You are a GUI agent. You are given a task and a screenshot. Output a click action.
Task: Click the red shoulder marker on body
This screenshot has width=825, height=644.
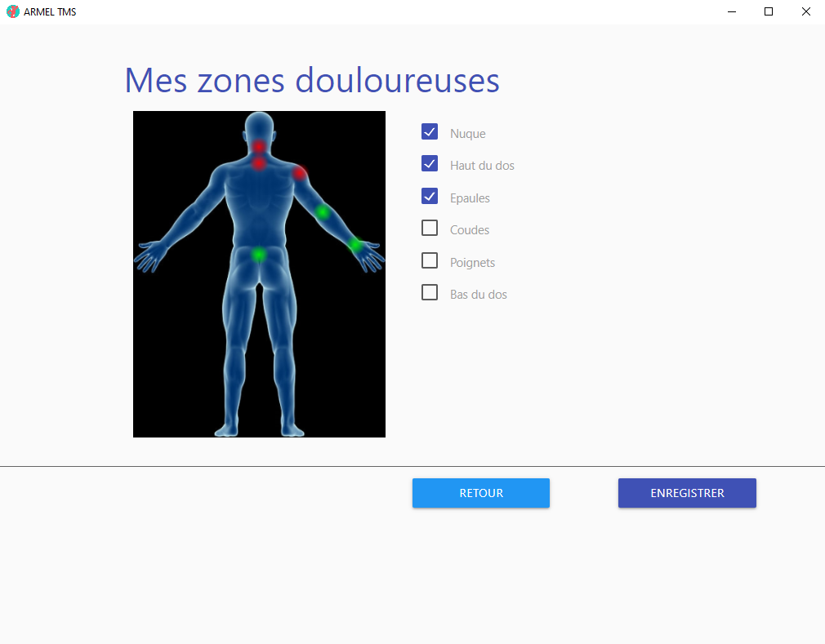(x=299, y=173)
